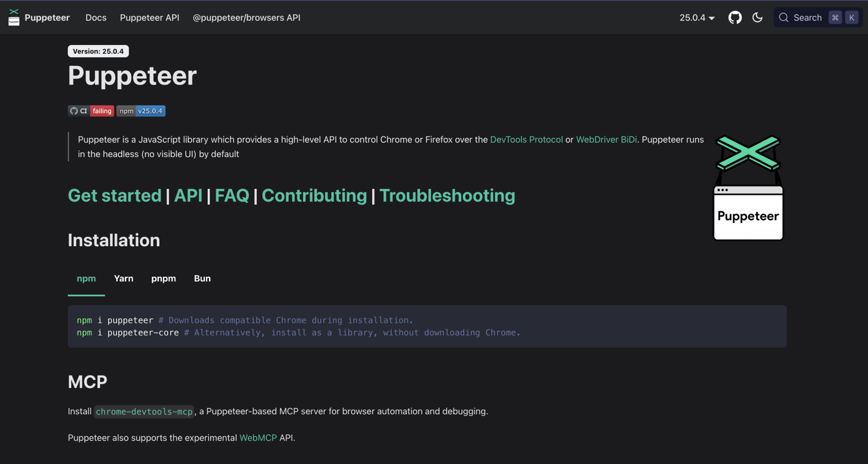
Task: Click the Puppeteer page title heading
Action: [x=133, y=76]
